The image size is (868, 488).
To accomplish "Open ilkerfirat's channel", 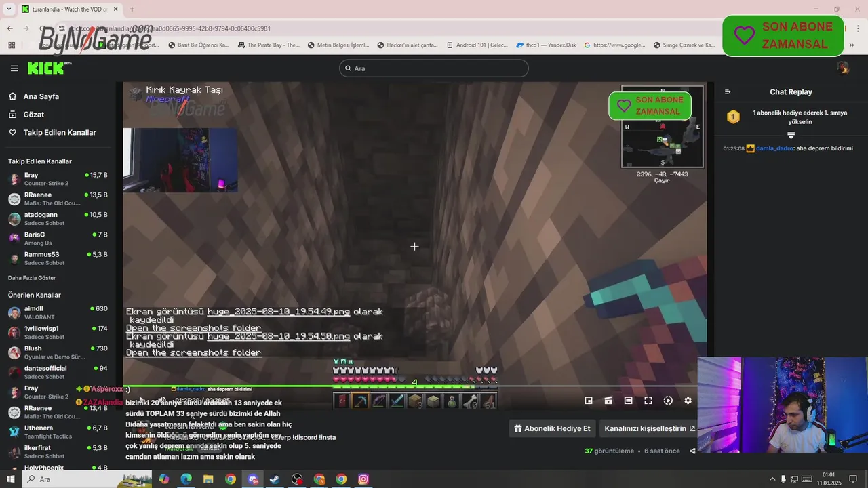I will point(58,451).
